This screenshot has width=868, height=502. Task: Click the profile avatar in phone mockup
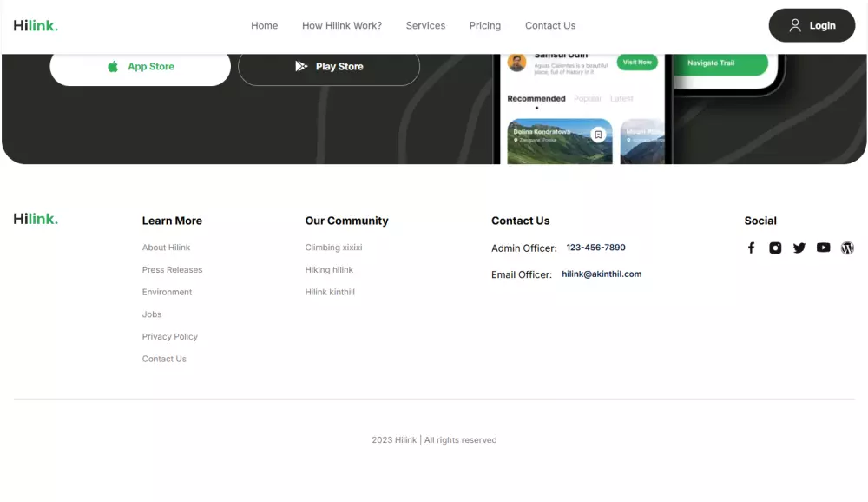click(x=516, y=62)
